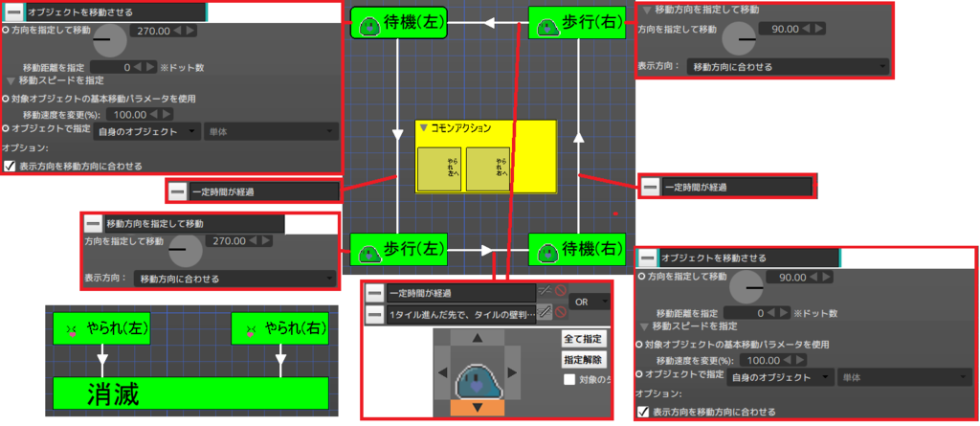
Task: Collapse 移動スピードを指定 section in the 90.00 panel
Action: (x=644, y=326)
